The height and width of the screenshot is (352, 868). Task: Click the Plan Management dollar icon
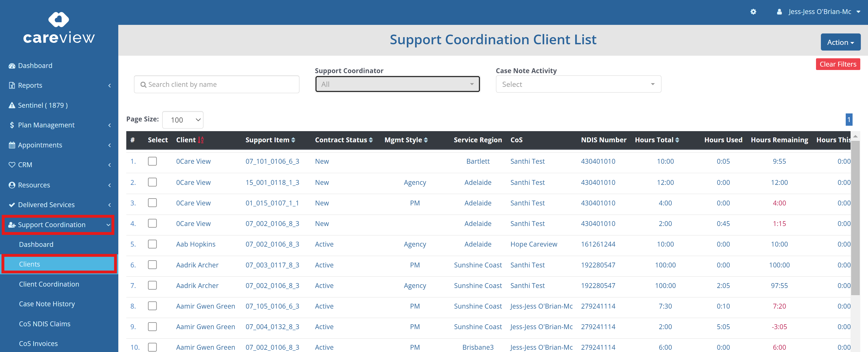pyautogui.click(x=12, y=125)
